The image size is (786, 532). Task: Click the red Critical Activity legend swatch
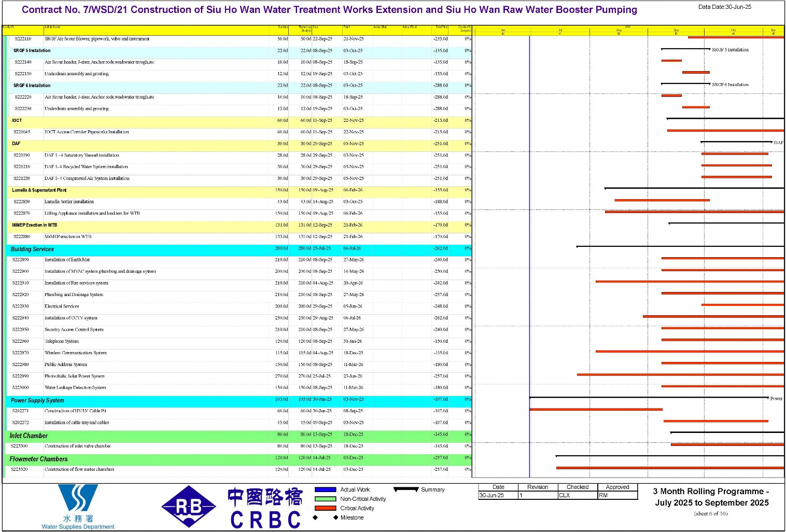point(326,508)
